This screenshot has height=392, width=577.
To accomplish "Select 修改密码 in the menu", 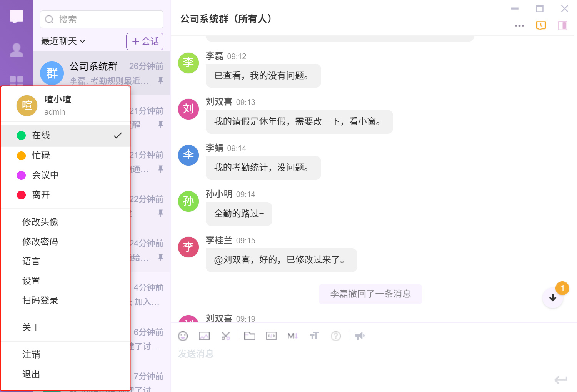I will 40,241.
